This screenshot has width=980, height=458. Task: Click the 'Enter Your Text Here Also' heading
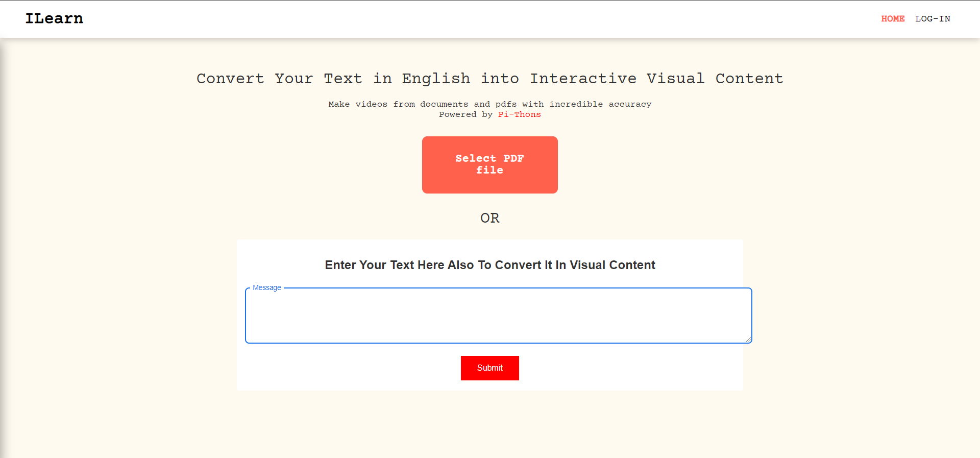coord(490,265)
